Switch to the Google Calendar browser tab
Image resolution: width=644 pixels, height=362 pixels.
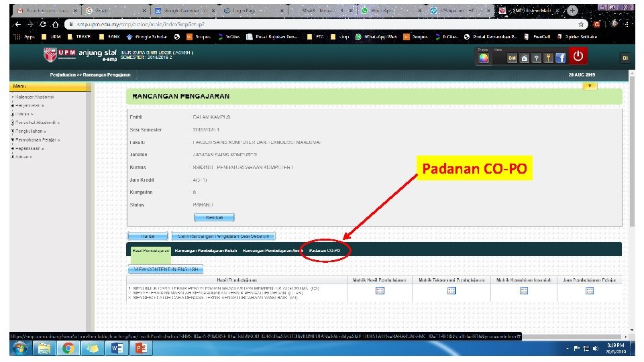coord(185,11)
